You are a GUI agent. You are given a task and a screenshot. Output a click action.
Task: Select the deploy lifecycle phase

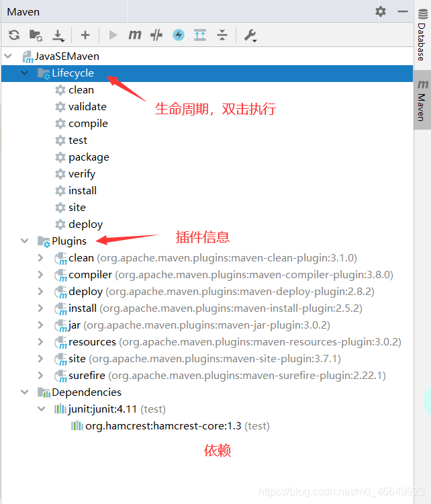coord(79,224)
